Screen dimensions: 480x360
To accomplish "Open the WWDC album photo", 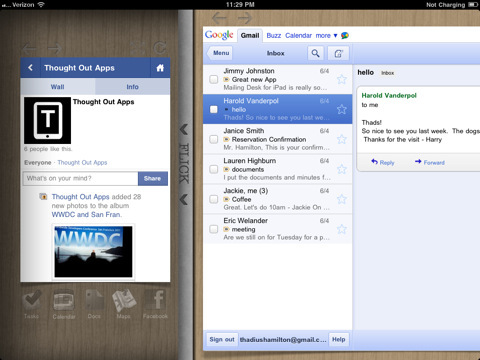I will coord(93,252).
